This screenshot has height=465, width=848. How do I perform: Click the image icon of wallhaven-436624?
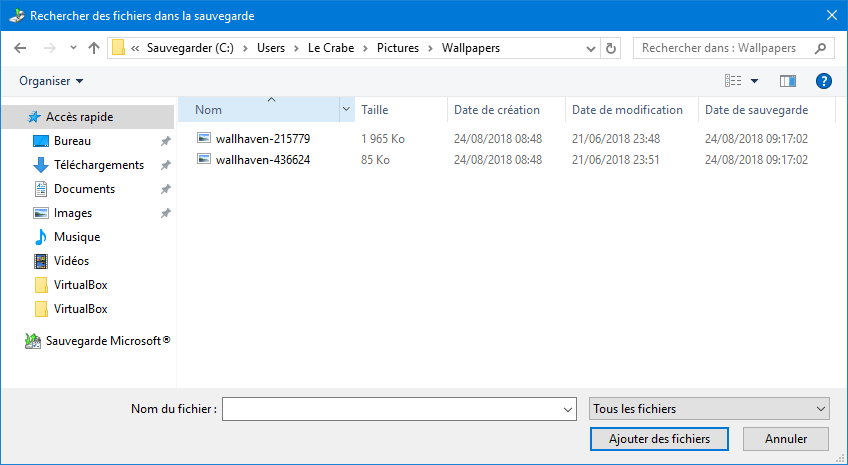coord(204,159)
